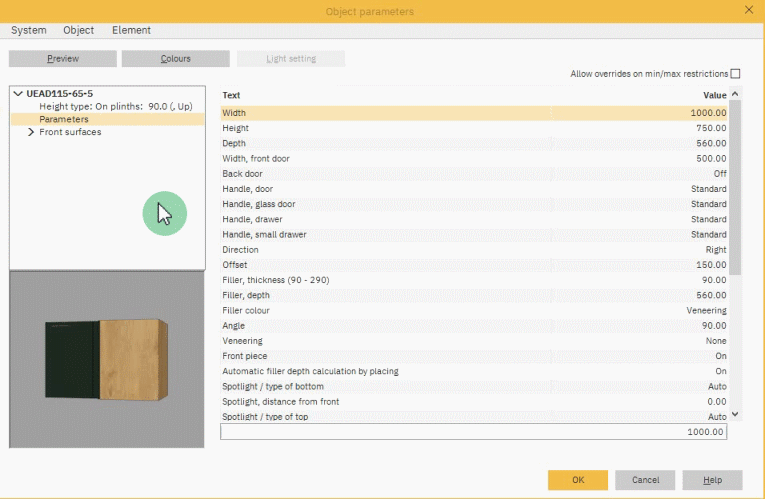Image resolution: width=765 pixels, height=499 pixels.
Task: Select the Direction parameter row
Action: click(x=473, y=250)
